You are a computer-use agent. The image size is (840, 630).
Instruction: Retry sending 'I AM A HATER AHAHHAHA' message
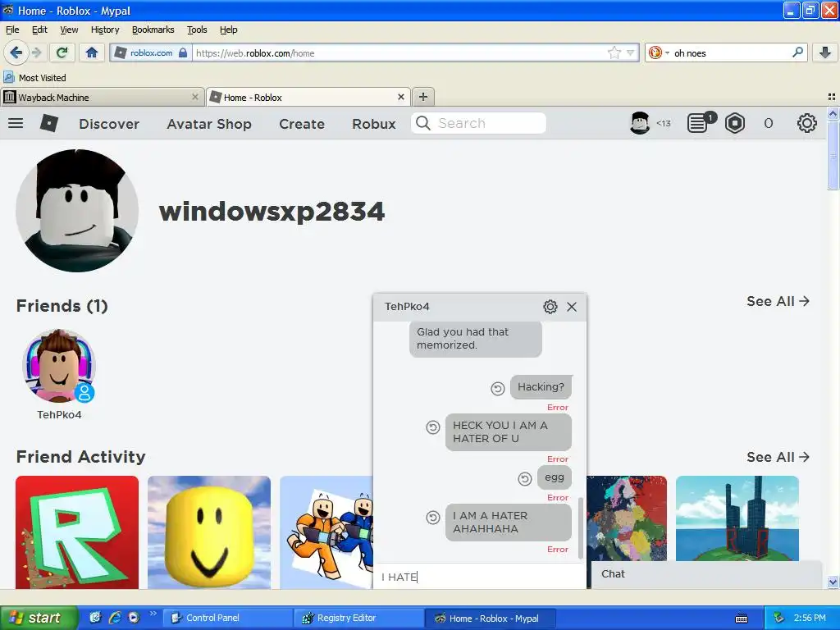click(x=433, y=518)
